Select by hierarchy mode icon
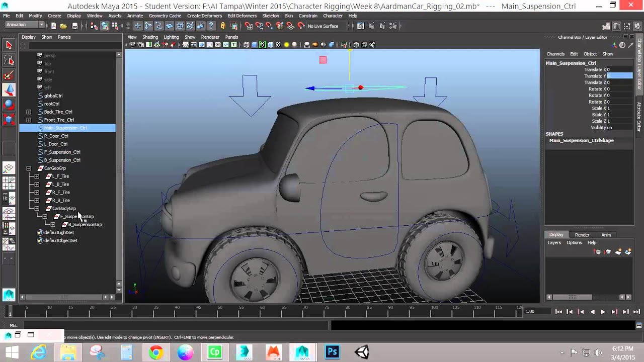The width and height of the screenshot is (644, 362). pos(94,26)
